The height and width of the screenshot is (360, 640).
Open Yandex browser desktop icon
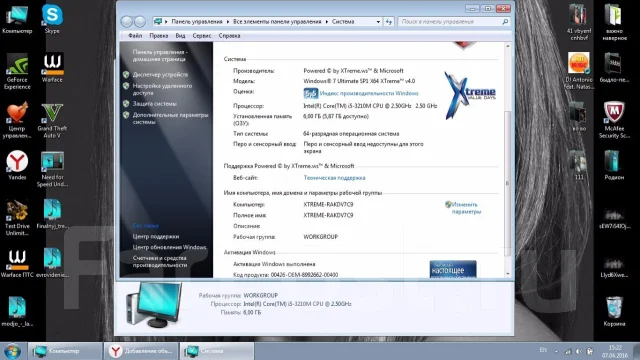17,165
